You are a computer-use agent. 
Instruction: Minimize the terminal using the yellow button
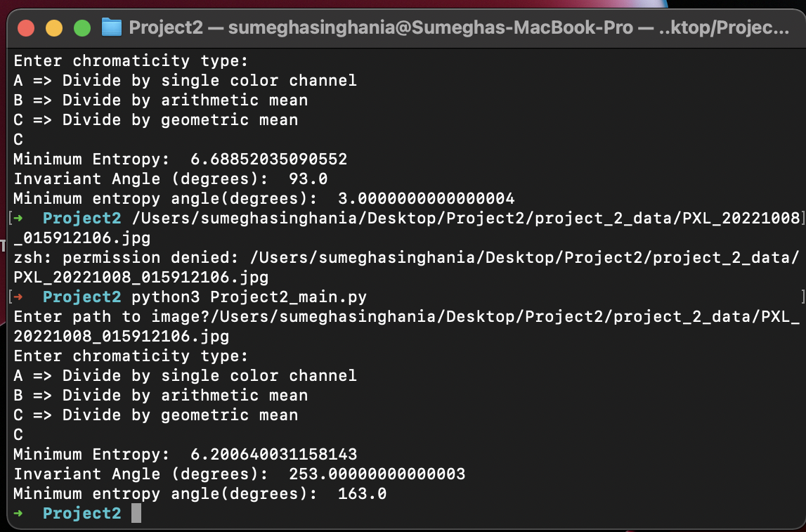click(54, 28)
